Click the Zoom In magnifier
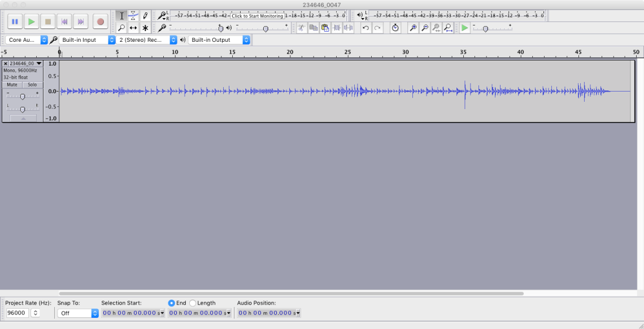 click(x=413, y=28)
